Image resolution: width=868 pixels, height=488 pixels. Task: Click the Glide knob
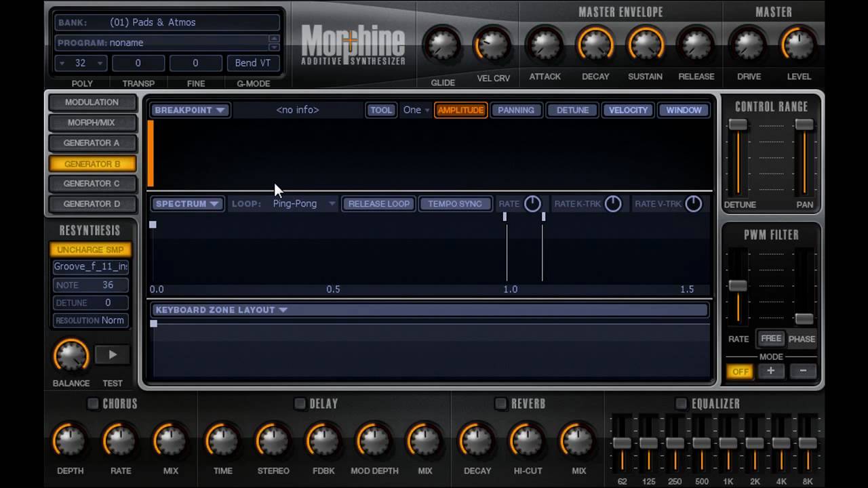(x=442, y=46)
